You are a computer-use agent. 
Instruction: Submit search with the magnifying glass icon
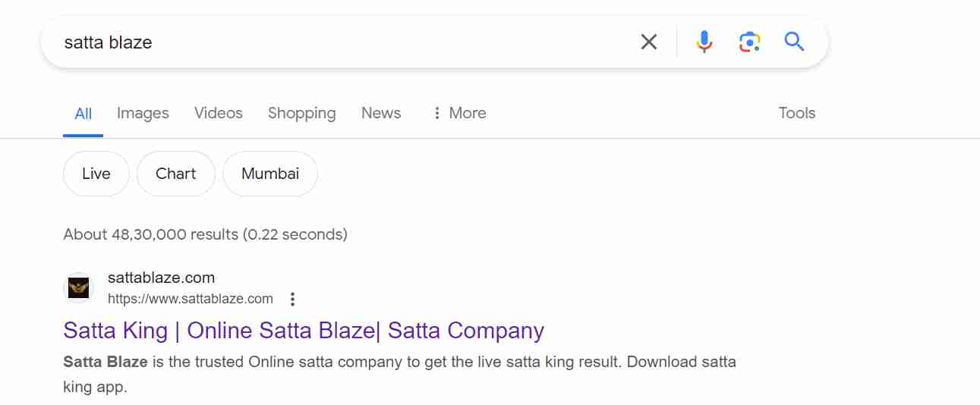[x=794, y=42]
